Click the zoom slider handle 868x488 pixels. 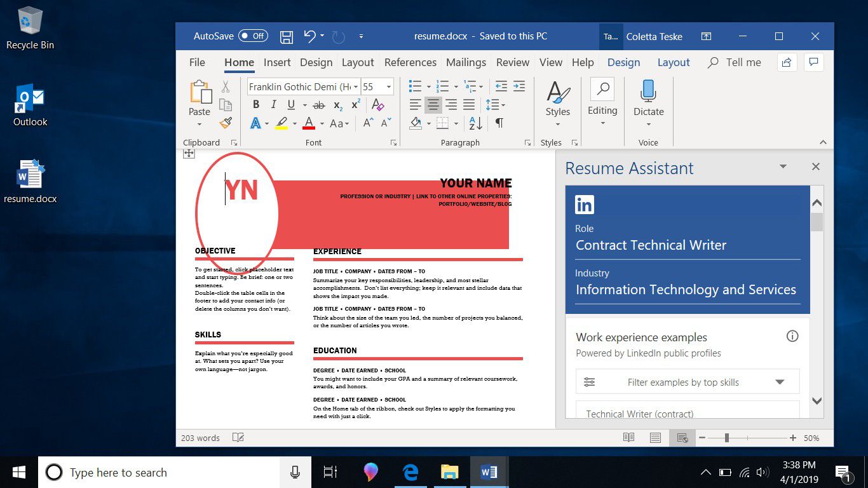[726, 438]
